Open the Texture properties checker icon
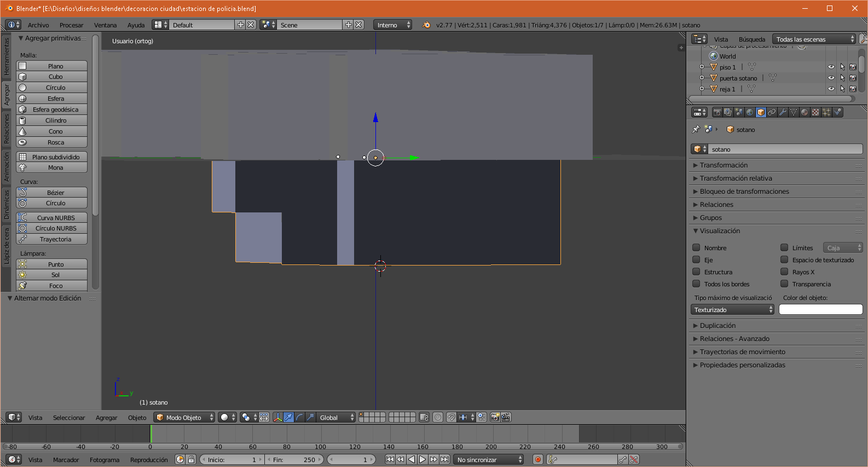 815,112
